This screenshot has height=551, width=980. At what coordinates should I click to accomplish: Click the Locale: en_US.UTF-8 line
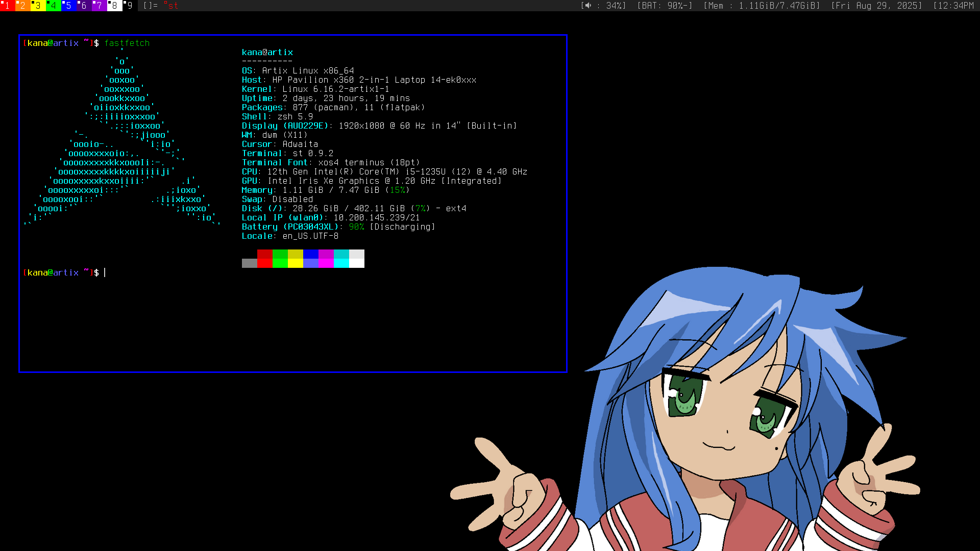click(290, 236)
